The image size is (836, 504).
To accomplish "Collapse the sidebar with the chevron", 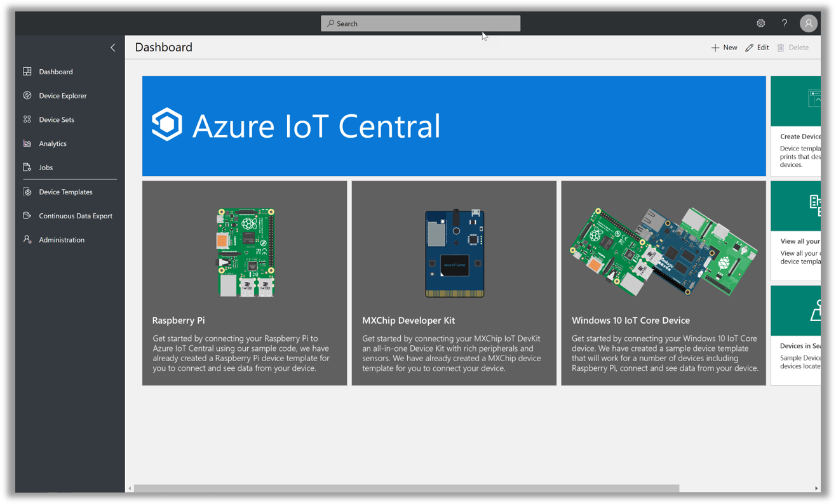I will (113, 48).
